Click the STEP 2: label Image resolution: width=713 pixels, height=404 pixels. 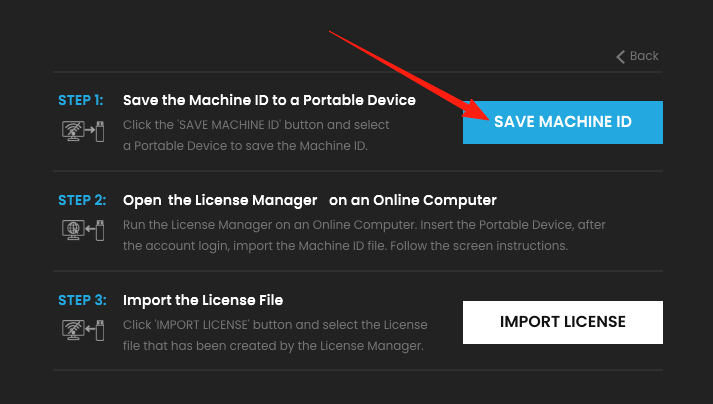82,200
